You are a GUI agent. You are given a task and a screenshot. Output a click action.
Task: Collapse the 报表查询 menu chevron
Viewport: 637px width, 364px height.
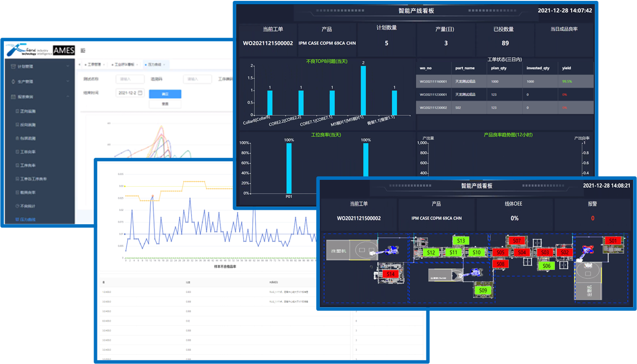pyautogui.click(x=68, y=97)
